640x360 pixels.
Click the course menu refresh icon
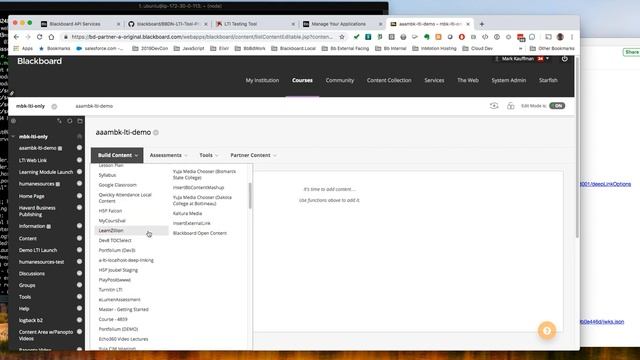pyautogui.click(x=70, y=121)
